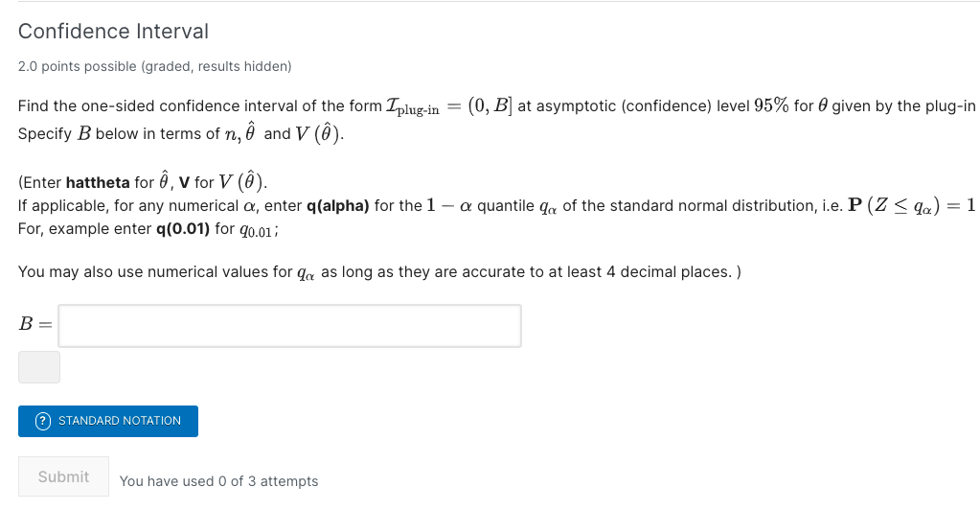Select the bold hattheta keyword

click(98, 183)
